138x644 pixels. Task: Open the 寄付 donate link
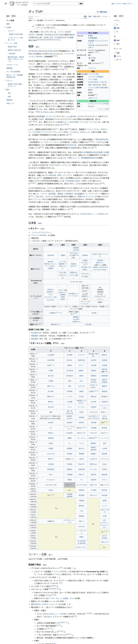[x=113, y=4]
